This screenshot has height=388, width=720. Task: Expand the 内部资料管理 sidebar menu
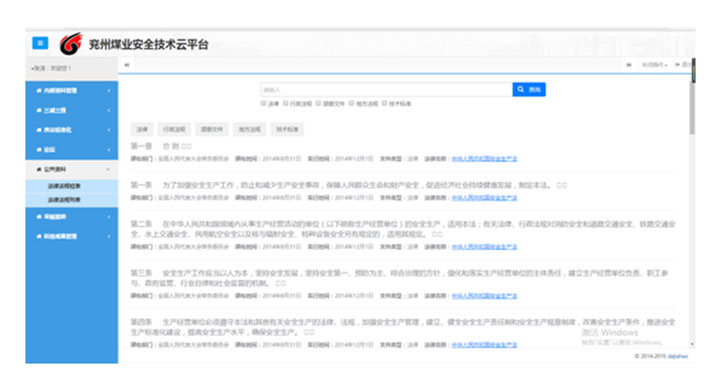coord(72,91)
